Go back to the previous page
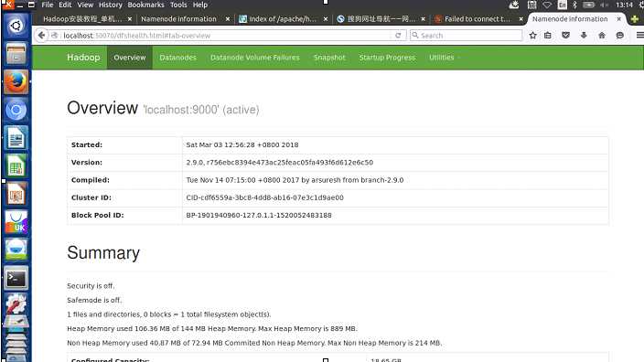The image size is (644, 362). tap(41, 36)
